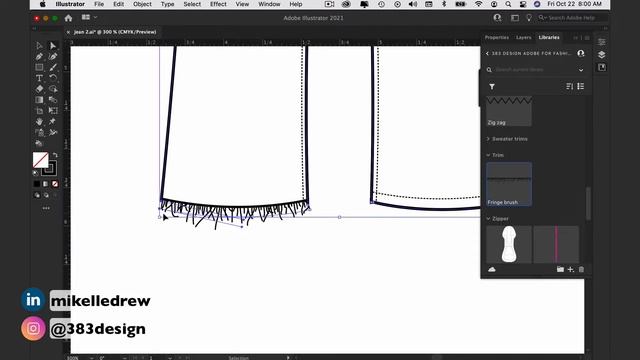
Task: Open the Object menu
Action: tap(142, 4)
